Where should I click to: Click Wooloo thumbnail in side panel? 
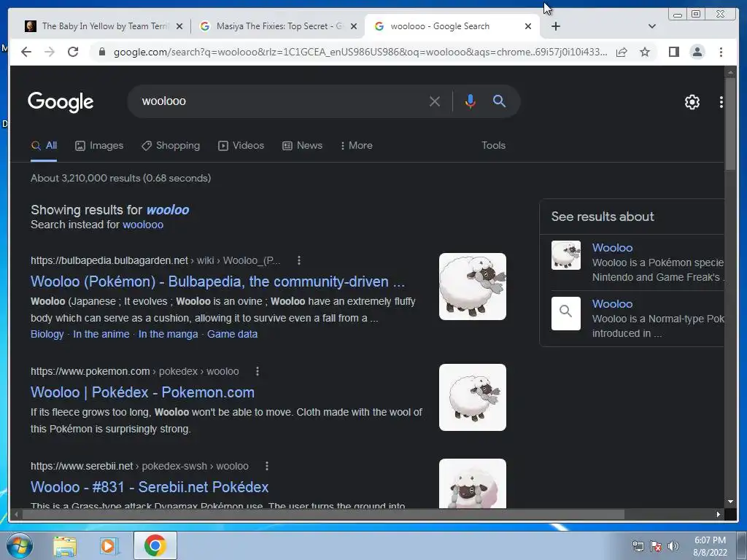(x=566, y=255)
